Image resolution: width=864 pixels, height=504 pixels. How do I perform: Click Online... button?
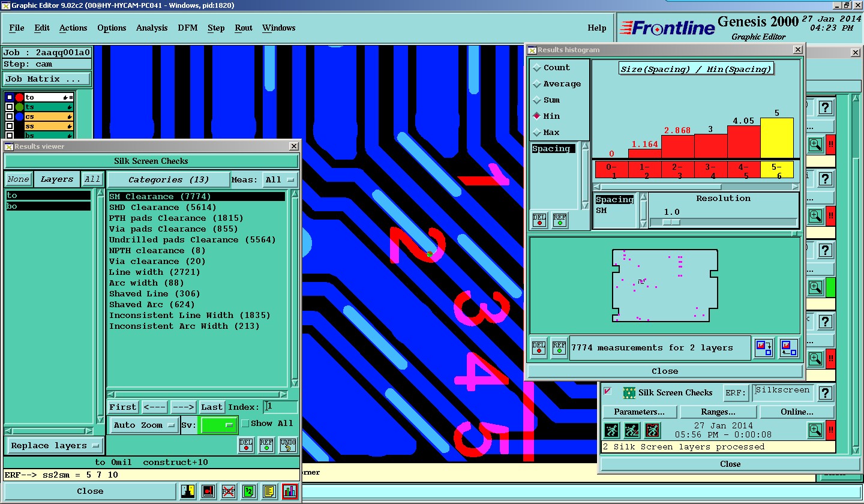click(x=797, y=412)
